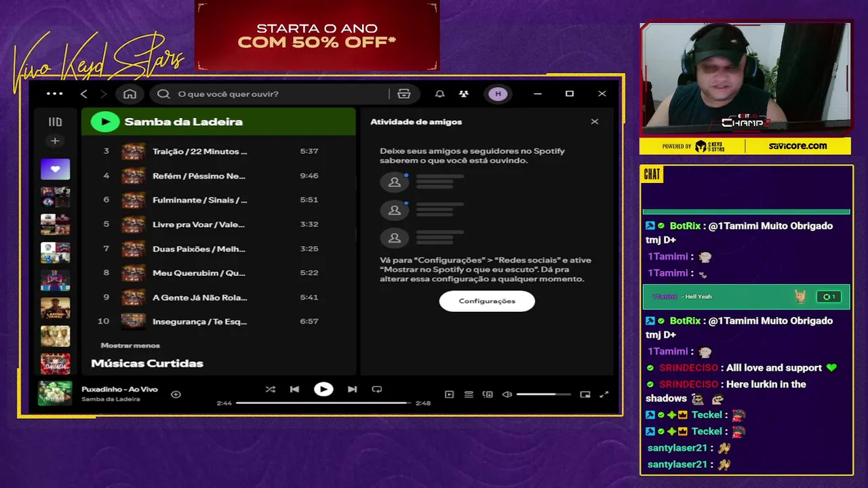Toggle shuffle in the player bar
Image resolution: width=868 pixels, height=488 pixels.
coord(271,389)
